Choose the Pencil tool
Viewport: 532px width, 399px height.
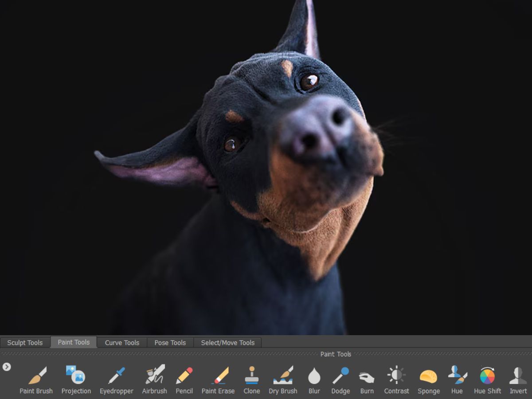click(x=184, y=379)
